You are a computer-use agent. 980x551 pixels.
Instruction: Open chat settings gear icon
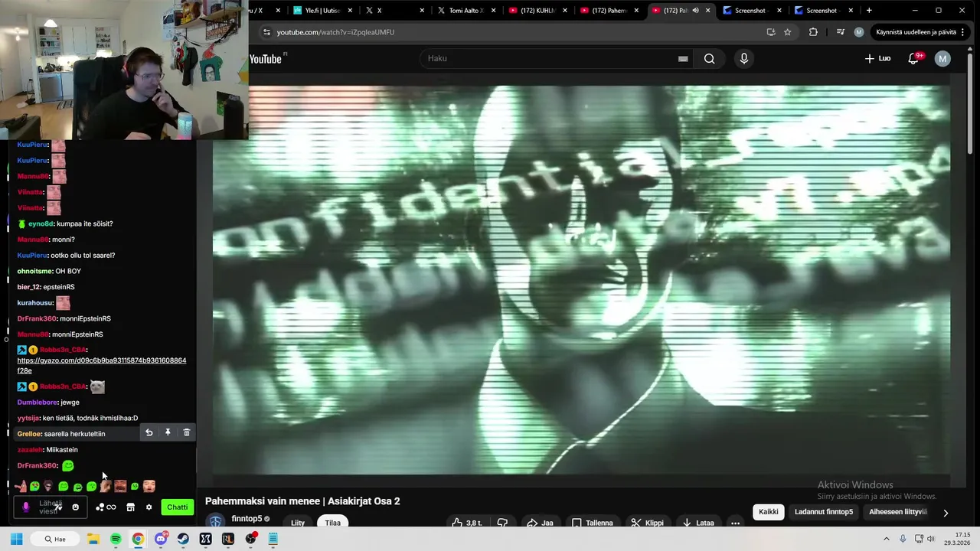point(149,507)
